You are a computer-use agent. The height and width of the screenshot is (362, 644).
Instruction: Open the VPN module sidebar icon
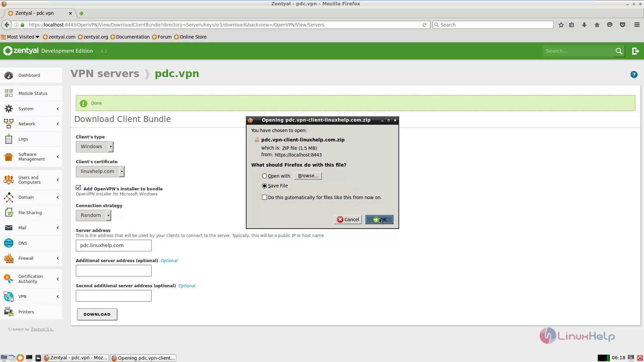[9, 296]
